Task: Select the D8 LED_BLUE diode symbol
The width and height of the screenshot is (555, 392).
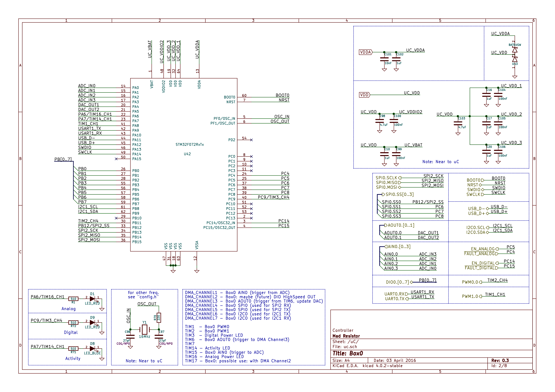Action: tap(92, 349)
